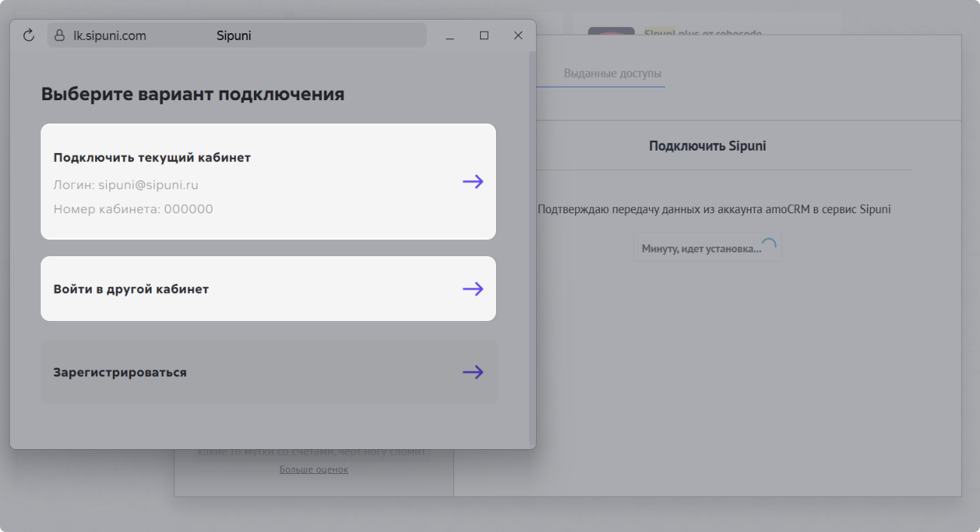This screenshot has width=980, height=532.
Task: Select the Зарегистрироваться option
Action: click(x=268, y=372)
